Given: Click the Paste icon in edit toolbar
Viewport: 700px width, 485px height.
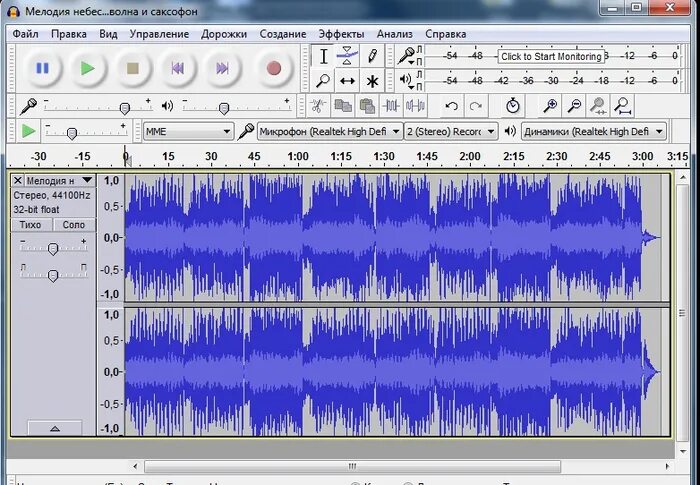Looking at the screenshot, I should 367,106.
